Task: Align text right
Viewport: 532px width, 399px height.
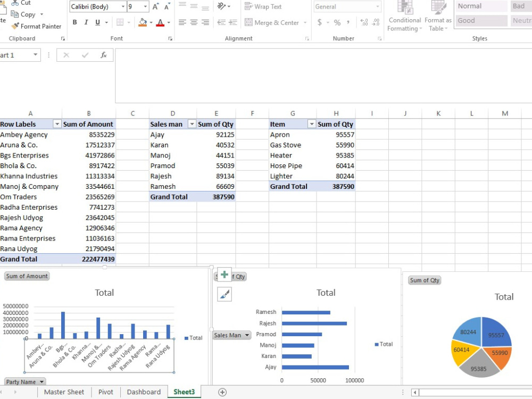Action: (x=205, y=22)
